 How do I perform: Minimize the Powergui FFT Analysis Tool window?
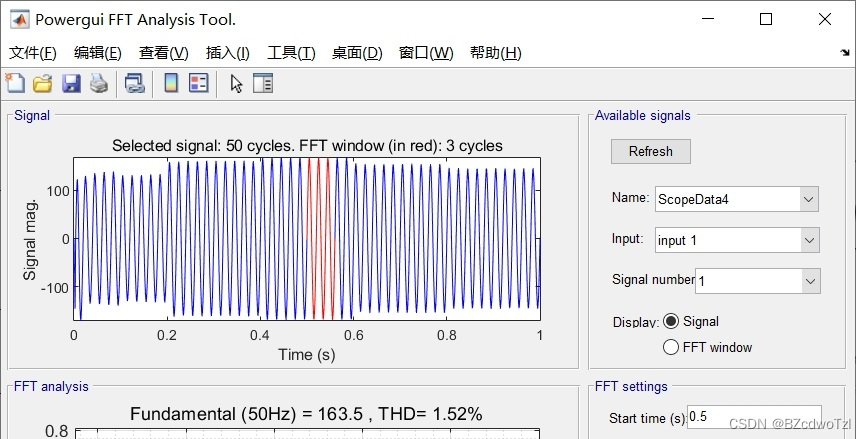pos(707,19)
